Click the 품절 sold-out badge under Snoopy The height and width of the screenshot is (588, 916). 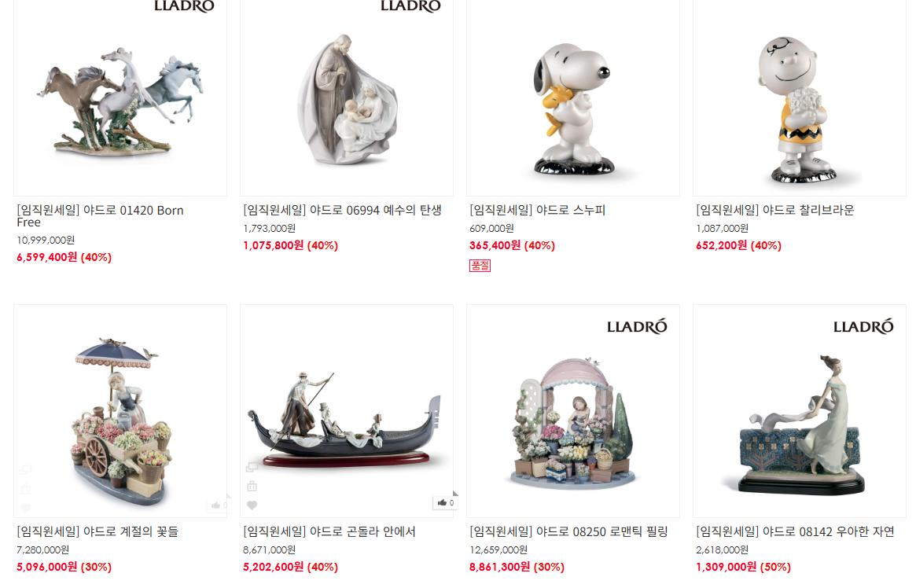pos(480,266)
